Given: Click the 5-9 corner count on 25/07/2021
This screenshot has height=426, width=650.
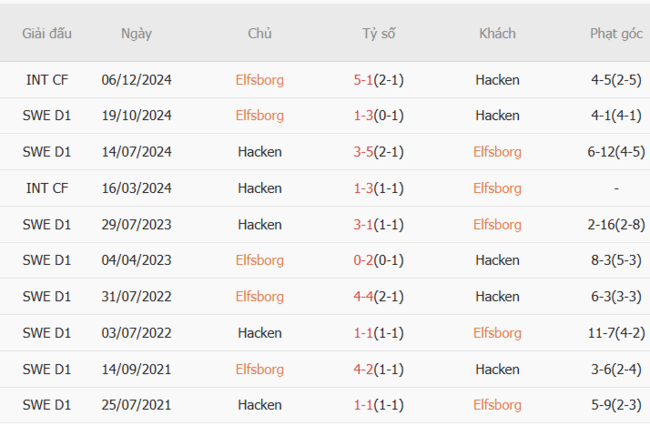Looking at the screenshot, I should point(603,405).
